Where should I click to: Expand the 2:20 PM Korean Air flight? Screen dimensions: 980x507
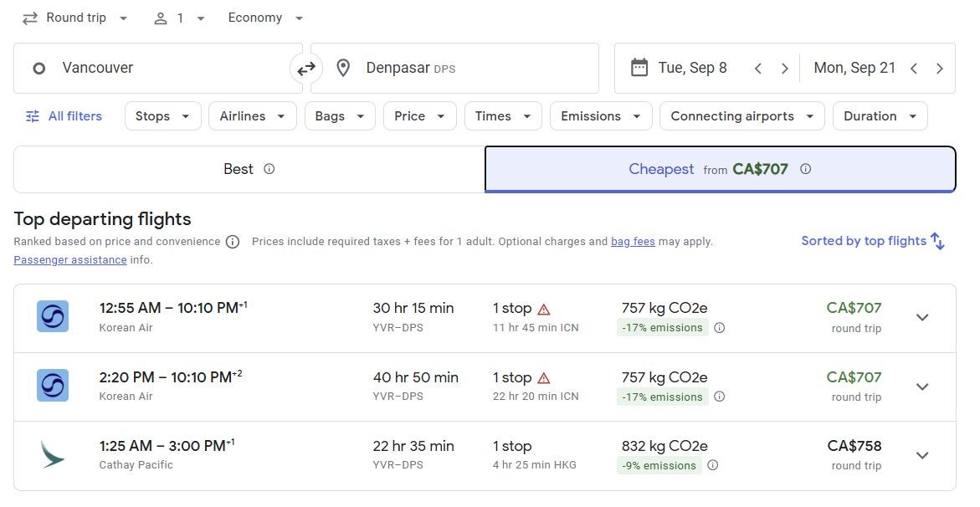(922, 387)
